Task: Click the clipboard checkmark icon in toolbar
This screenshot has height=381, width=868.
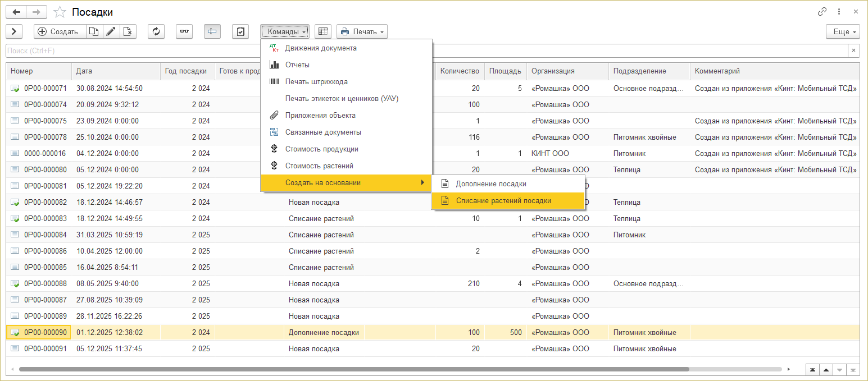Action: (x=240, y=31)
